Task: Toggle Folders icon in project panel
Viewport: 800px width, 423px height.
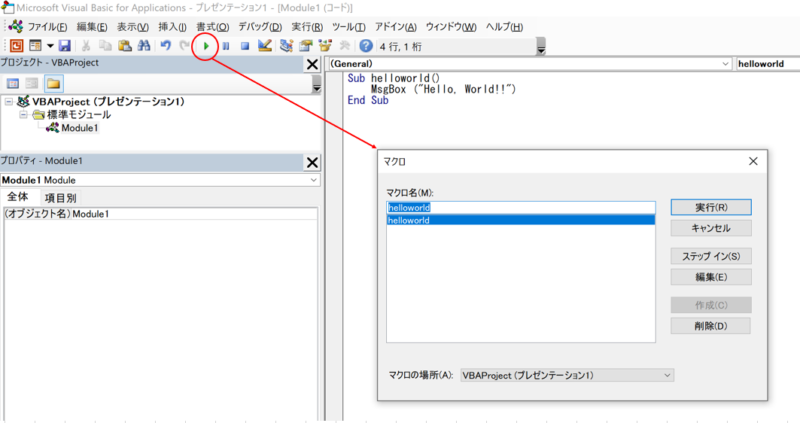Action: pos(53,83)
